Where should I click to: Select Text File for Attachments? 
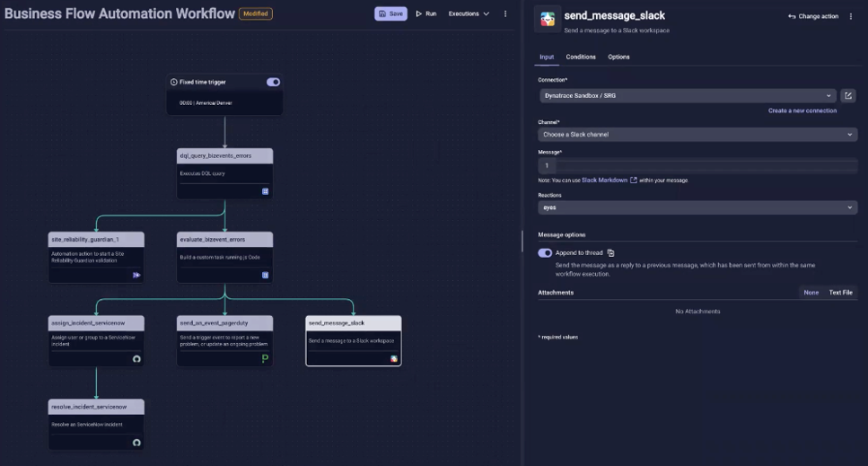click(x=840, y=292)
